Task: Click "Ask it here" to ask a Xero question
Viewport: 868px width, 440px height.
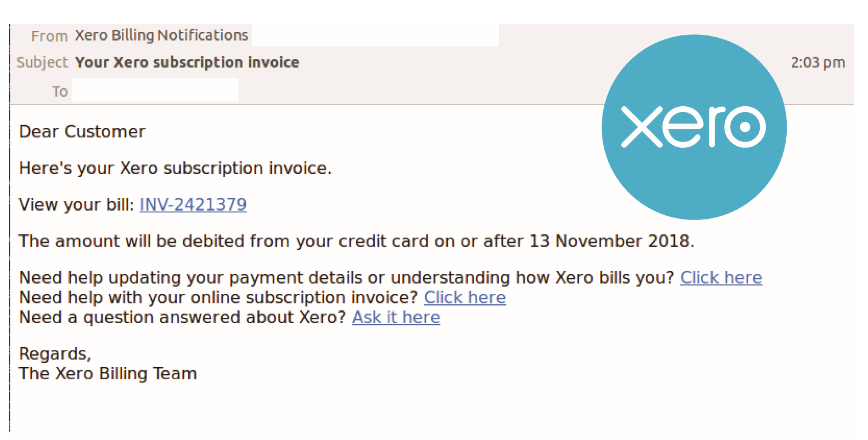Action: (395, 317)
